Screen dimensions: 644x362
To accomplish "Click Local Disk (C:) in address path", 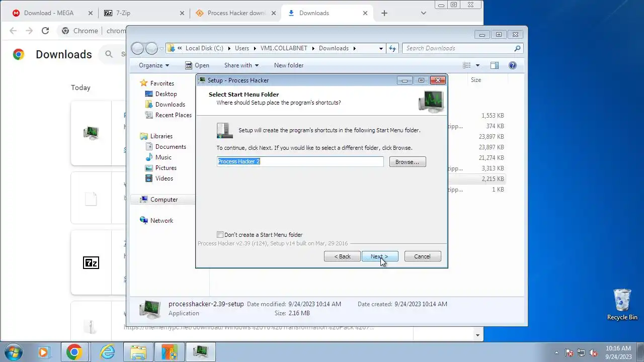I will click(204, 48).
